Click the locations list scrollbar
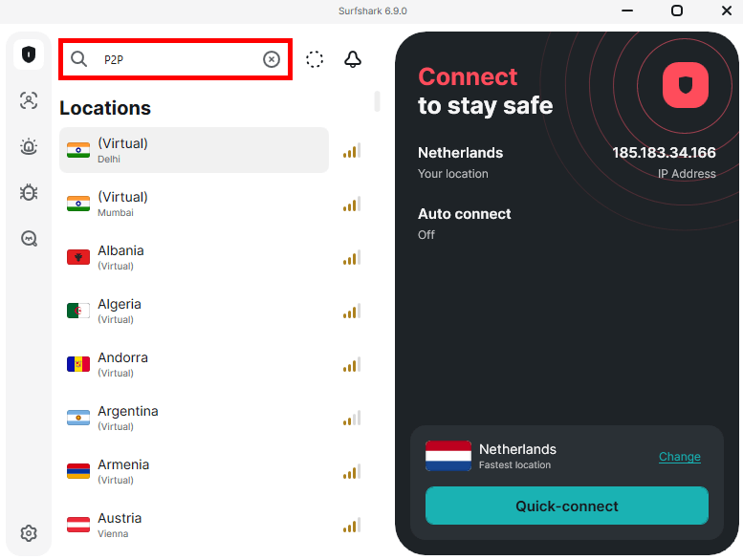The height and width of the screenshot is (560, 743). 377,101
